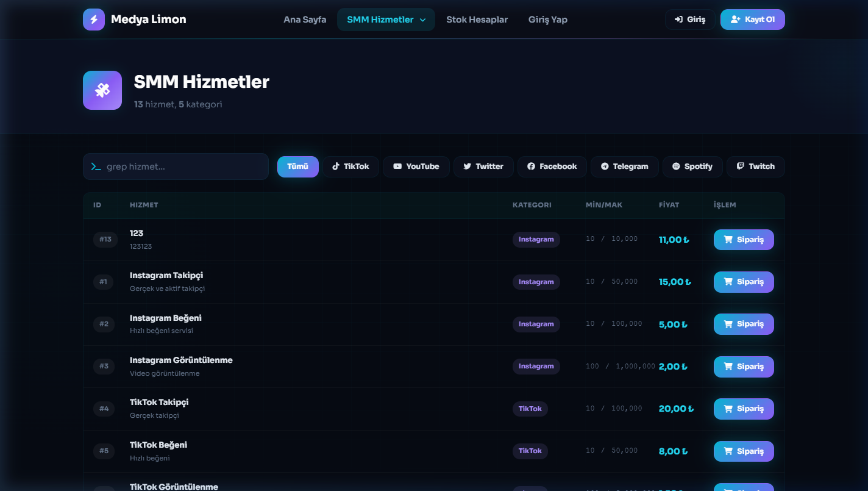Click the cart icon in the 123 row
Image resolution: width=868 pixels, height=491 pixels.
pos(728,240)
